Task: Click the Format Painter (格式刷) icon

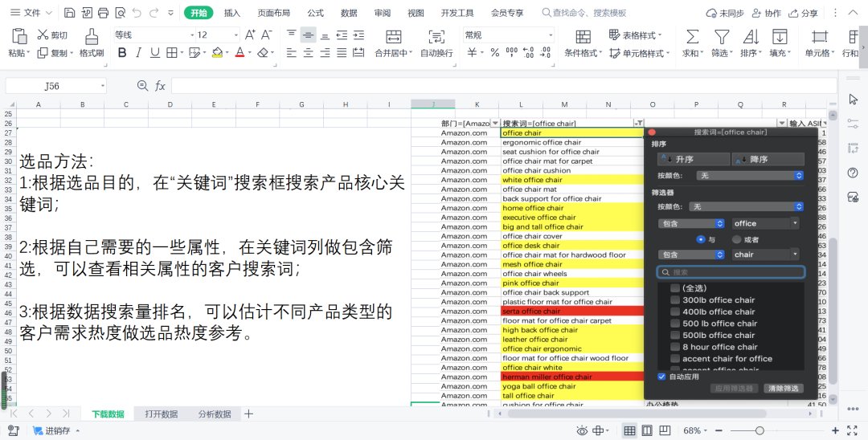Action: [x=92, y=36]
